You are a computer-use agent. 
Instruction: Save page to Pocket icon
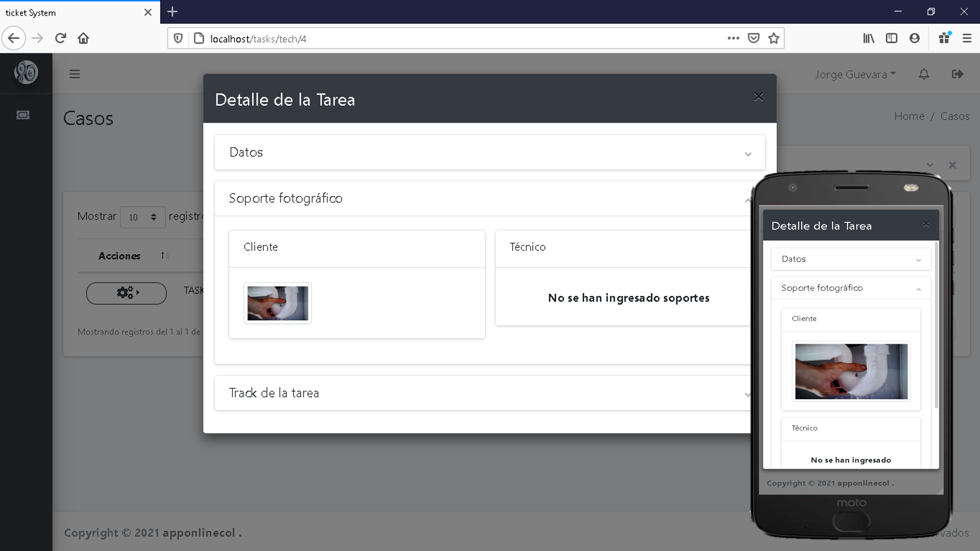coord(754,38)
